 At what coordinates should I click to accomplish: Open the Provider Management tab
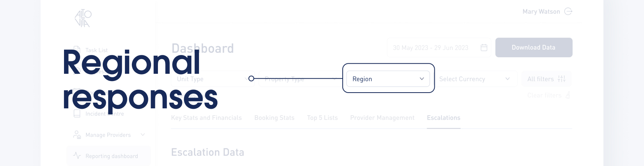coord(382,118)
